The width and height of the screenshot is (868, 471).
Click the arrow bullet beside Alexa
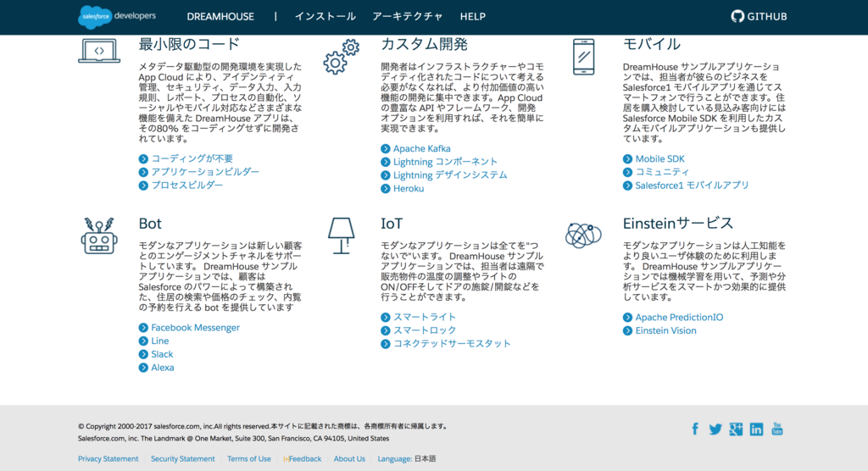143,368
